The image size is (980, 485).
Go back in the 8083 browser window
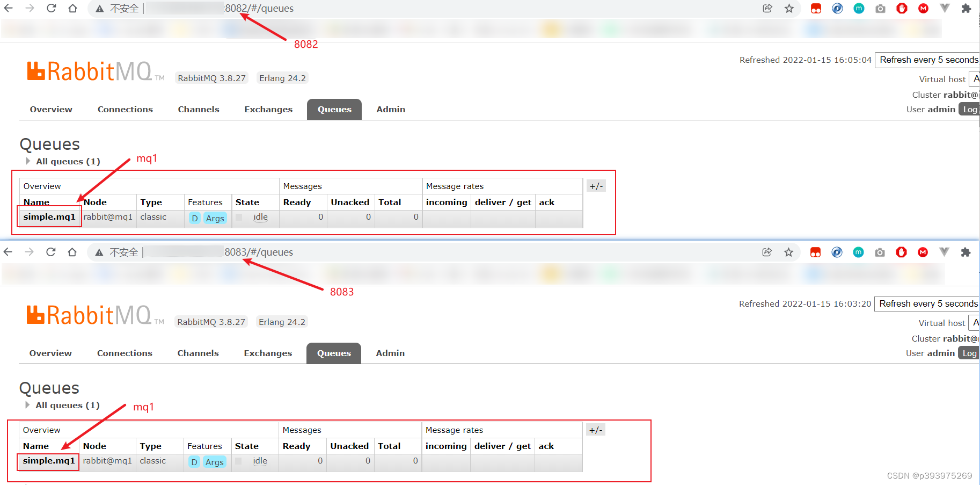click(x=8, y=252)
